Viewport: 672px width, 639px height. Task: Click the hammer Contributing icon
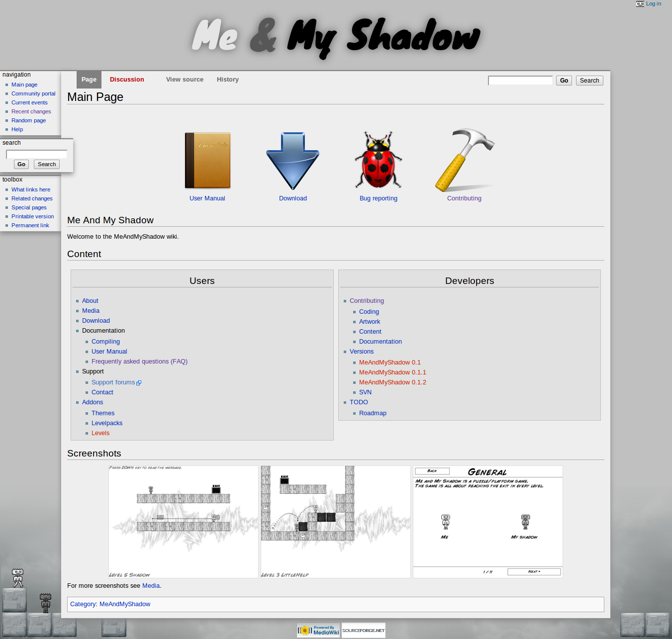[465, 161]
